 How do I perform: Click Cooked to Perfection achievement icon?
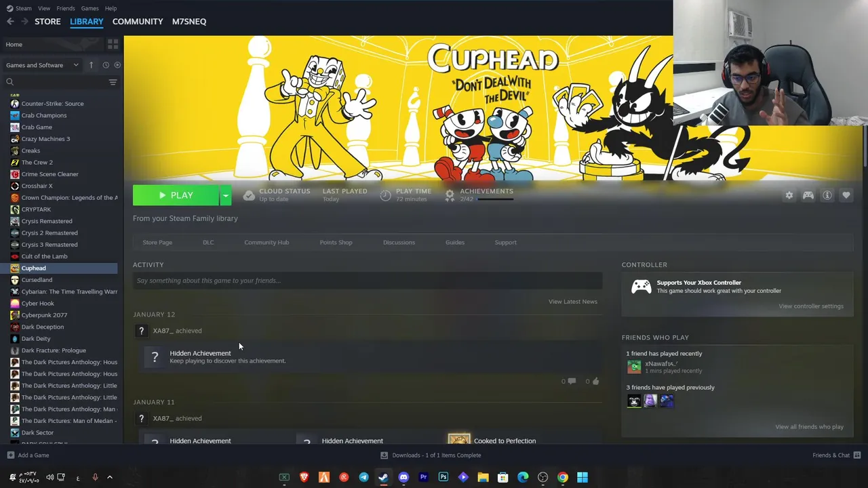tap(459, 439)
